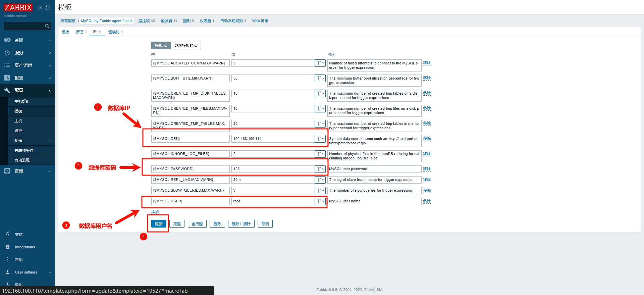Open the 监测 monitoring menu eye icon
The width and height of the screenshot is (644, 295).
click(x=7, y=40)
